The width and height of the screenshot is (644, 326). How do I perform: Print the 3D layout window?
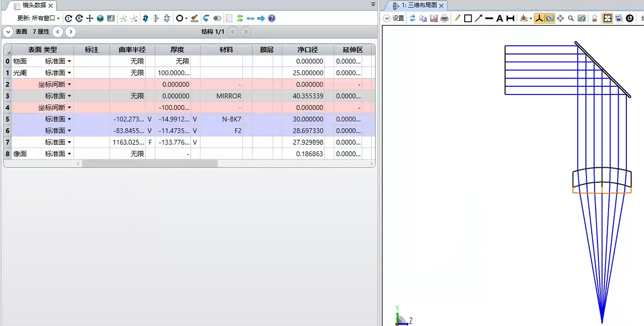(x=444, y=18)
